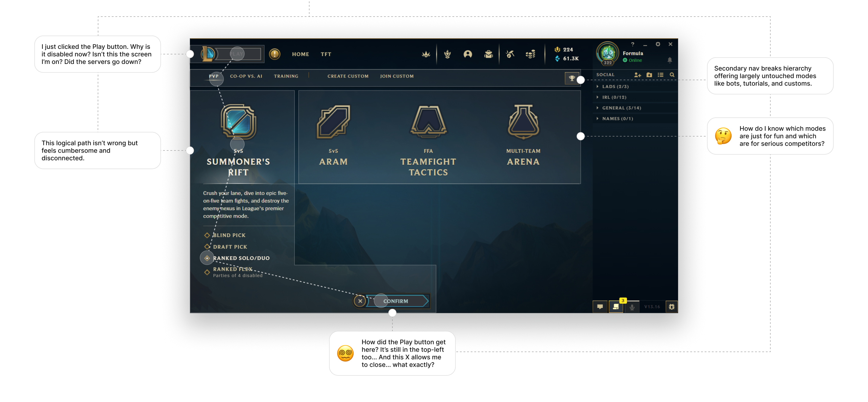Click the bug report icon
The image size is (868, 402).
tap(671, 307)
